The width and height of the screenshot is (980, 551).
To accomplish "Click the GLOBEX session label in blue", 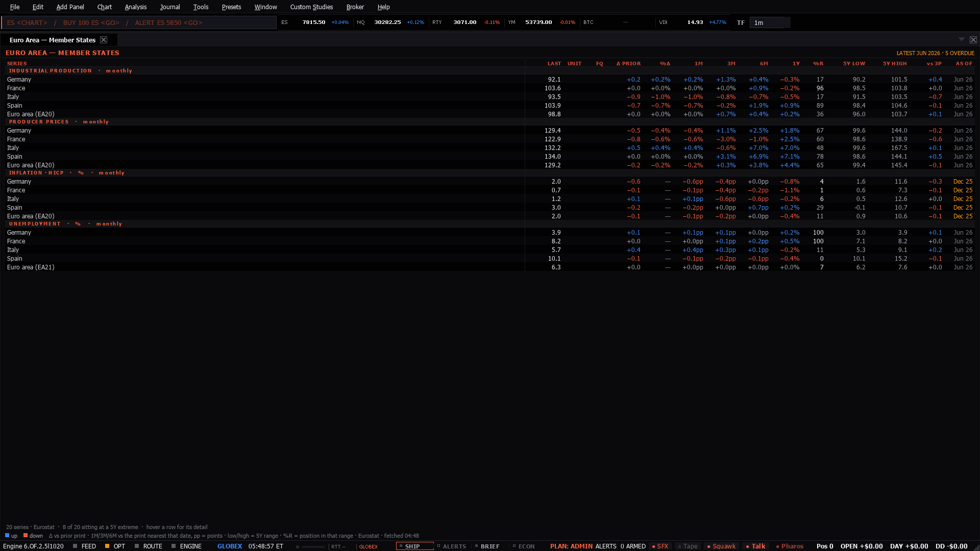I will (x=230, y=546).
